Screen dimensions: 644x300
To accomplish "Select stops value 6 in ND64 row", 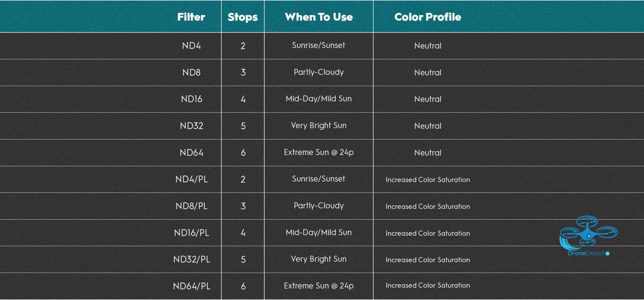I will (243, 153).
